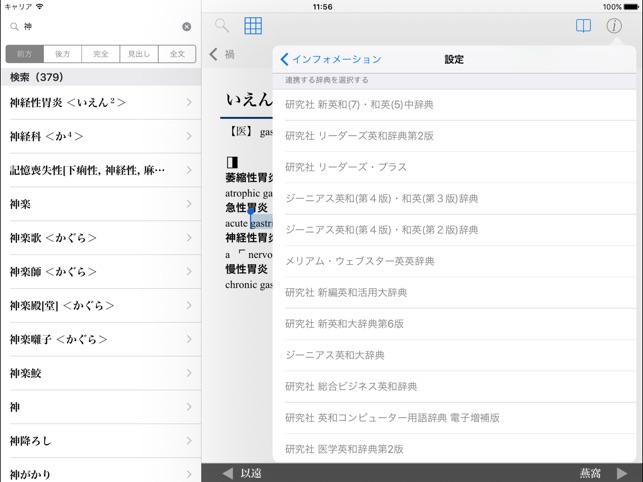643x482 pixels.
Task: Open the grid index view icon
Action: click(x=253, y=25)
